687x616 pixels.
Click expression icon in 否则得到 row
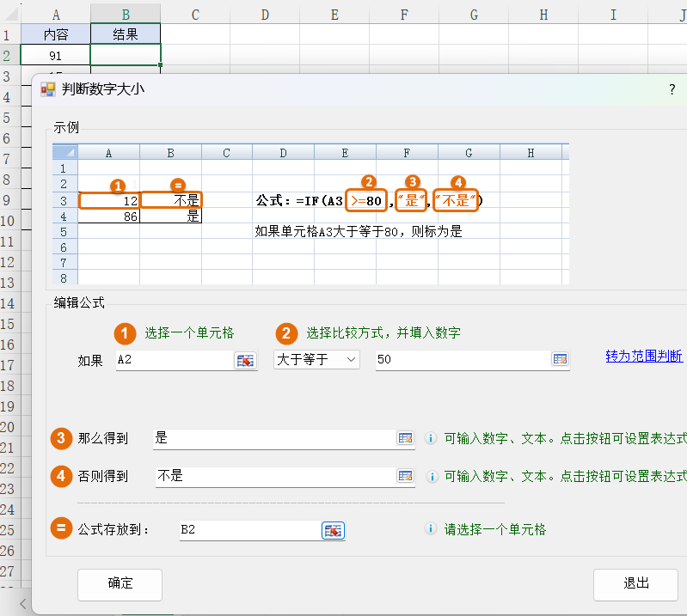point(405,476)
